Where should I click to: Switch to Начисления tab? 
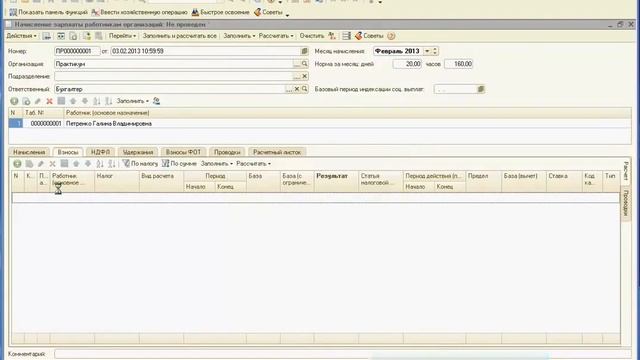[x=29, y=152]
